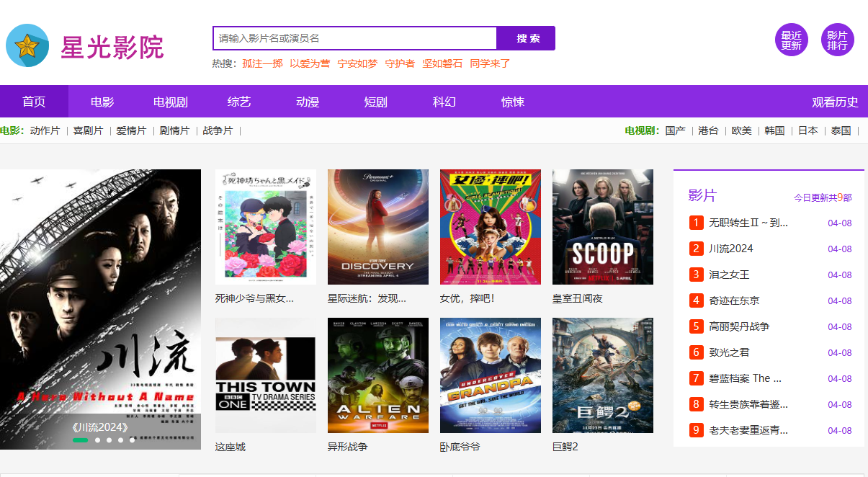Filter movies by 战争片
The height and width of the screenshot is (477, 868).
[218, 130]
